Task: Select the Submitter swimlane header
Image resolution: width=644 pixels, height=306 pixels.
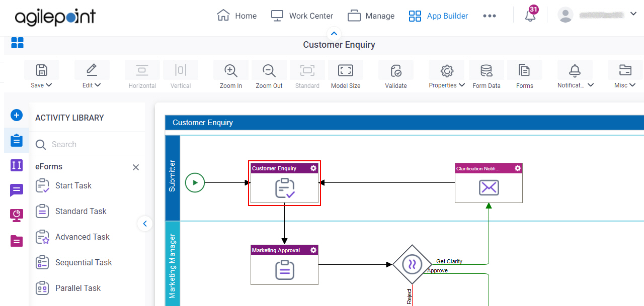Action: point(172,177)
